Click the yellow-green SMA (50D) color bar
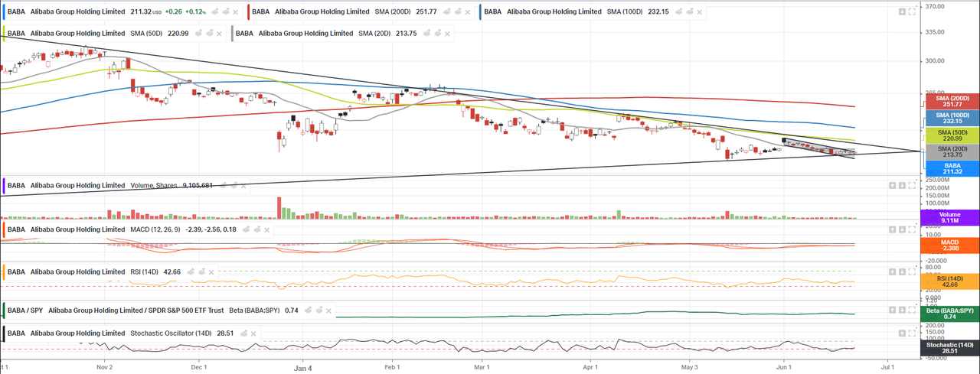980x374 pixels. pos(4,34)
